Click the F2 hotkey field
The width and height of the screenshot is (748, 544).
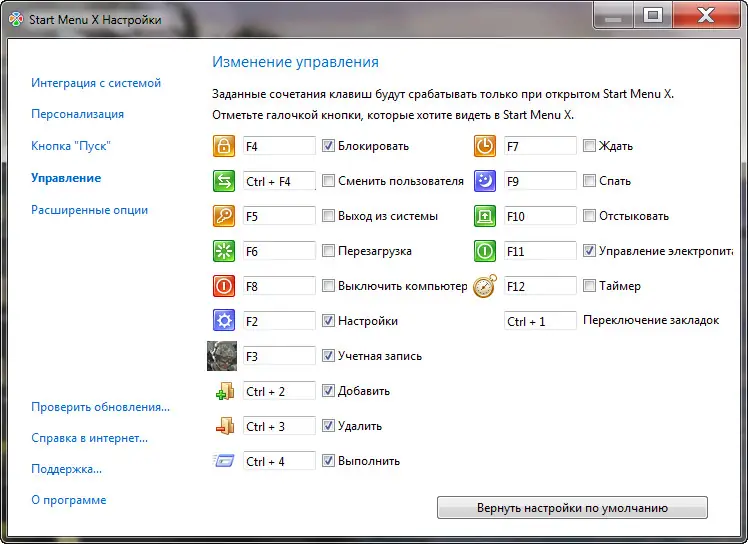(279, 321)
